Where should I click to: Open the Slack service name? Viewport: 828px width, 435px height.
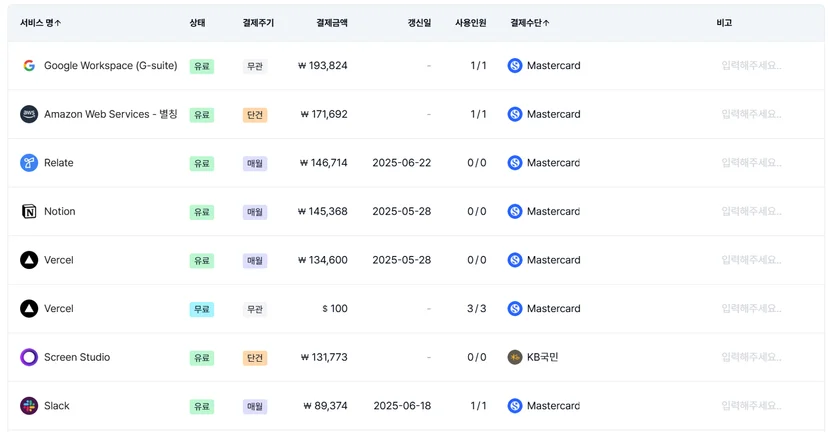pos(57,406)
